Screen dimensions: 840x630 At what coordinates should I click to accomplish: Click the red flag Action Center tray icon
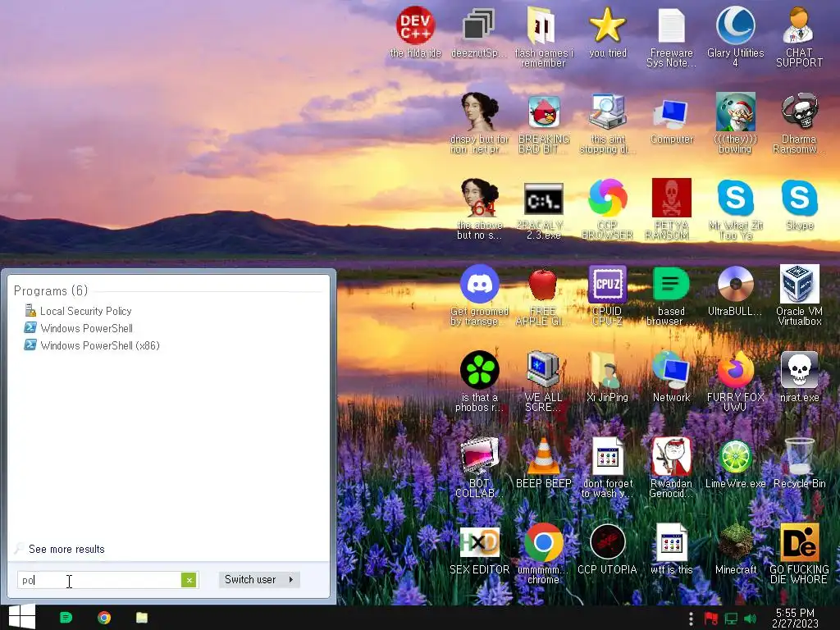pos(711,619)
